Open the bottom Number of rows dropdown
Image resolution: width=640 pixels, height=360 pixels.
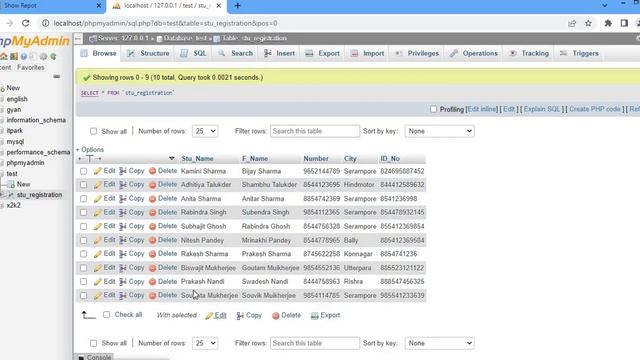[x=205, y=343]
